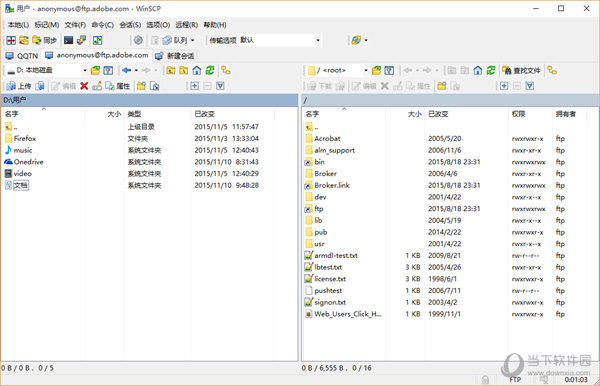Select the Acrobat folder in remote panel
The image size is (600, 386).
[x=327, y=138]
